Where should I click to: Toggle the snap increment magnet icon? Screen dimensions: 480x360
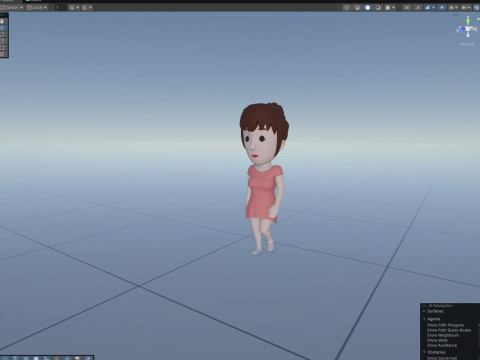pyautogui.click(x=85, y=7)
